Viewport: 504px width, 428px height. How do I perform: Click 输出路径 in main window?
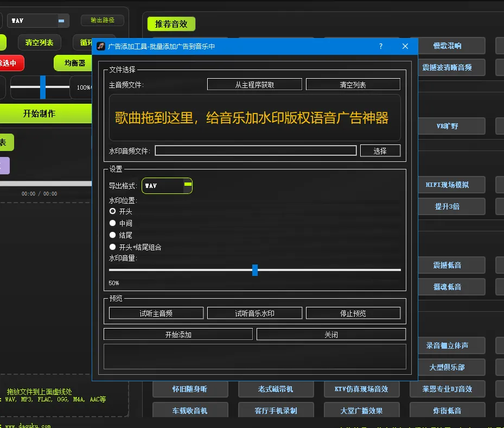pos(102,20)
